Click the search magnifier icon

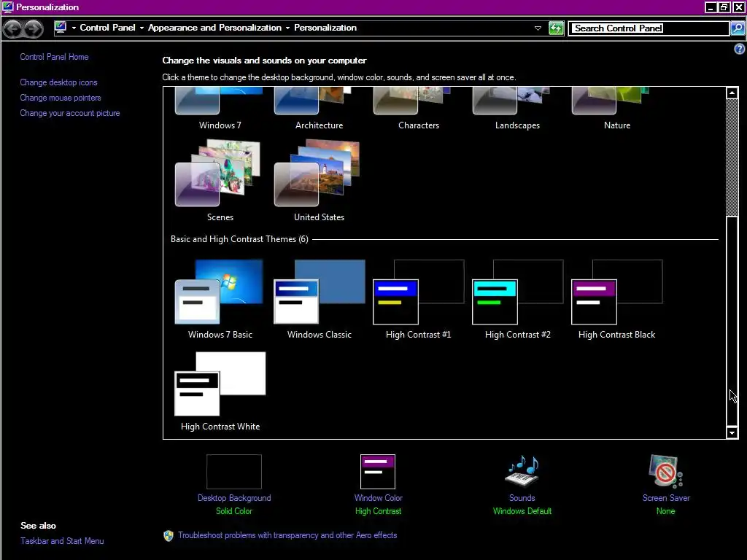click(x=738, y=28)
